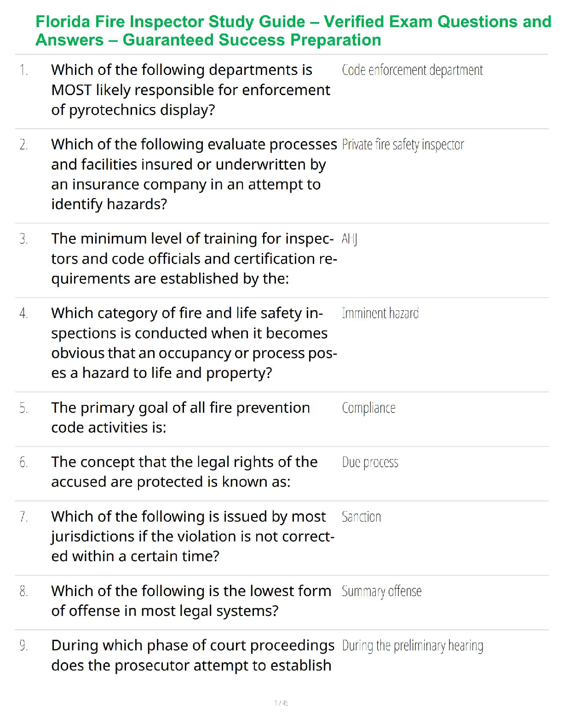563x728 pixels.
Task: Select the answer 'Due process'
Action: tap(370, 462)
